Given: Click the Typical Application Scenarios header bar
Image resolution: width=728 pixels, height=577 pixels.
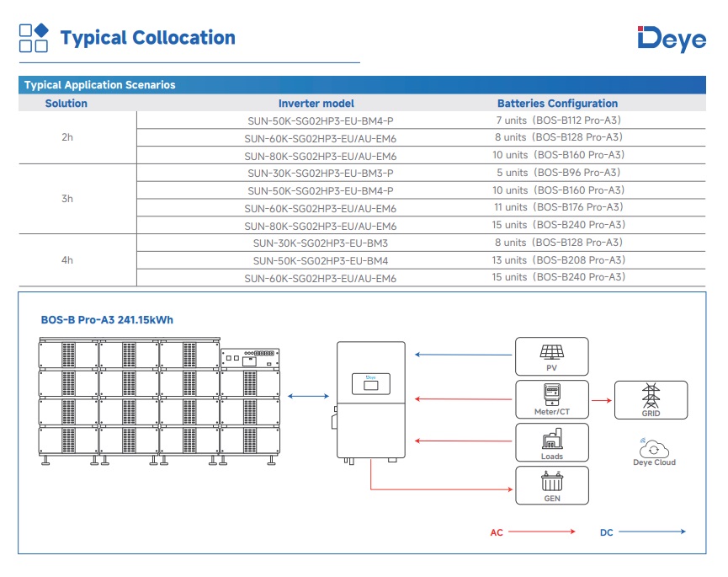Looking at the screenshot, I should click(x=362, y=85).
